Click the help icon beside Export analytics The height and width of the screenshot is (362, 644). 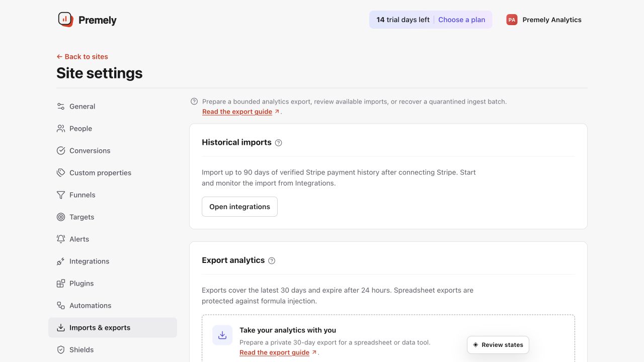(272, 260)
